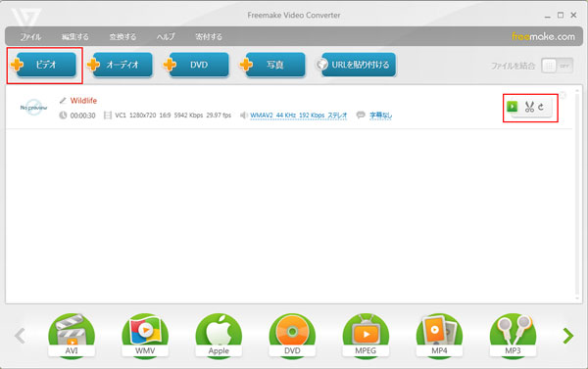Open the scissors cut editor for Wildlife
Viewport: 588px width, 369px height.
coord(529,107)
